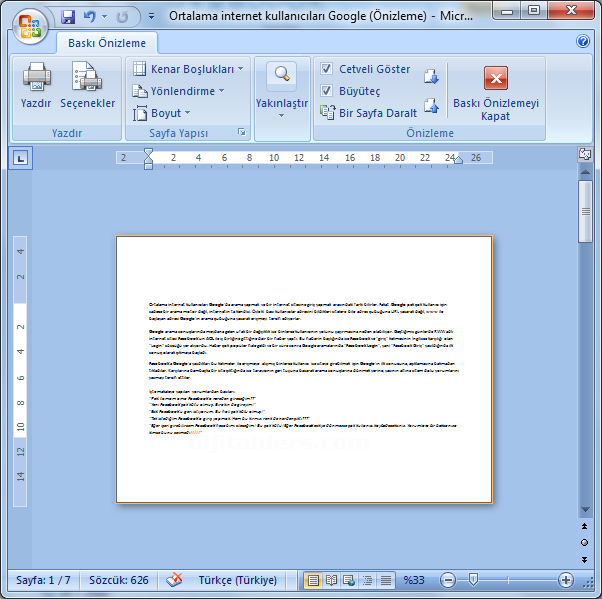Save the document via quick access
The height and width of the screenshot is (599, 602).
[68, 17]
